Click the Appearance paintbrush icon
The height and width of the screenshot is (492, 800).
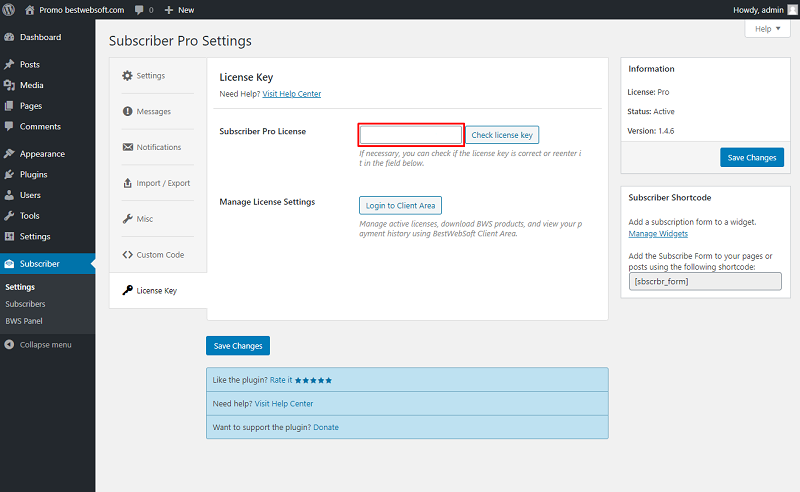tap(9, 154)
